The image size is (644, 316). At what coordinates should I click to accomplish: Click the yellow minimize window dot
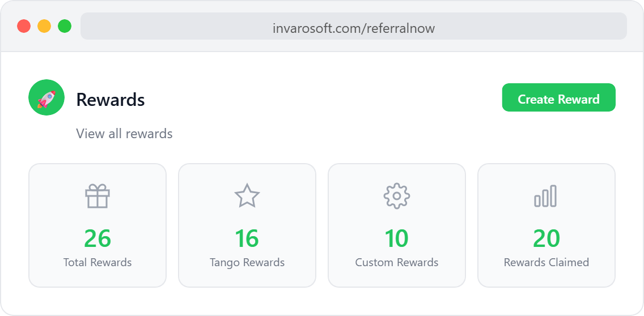click(44, 26)
